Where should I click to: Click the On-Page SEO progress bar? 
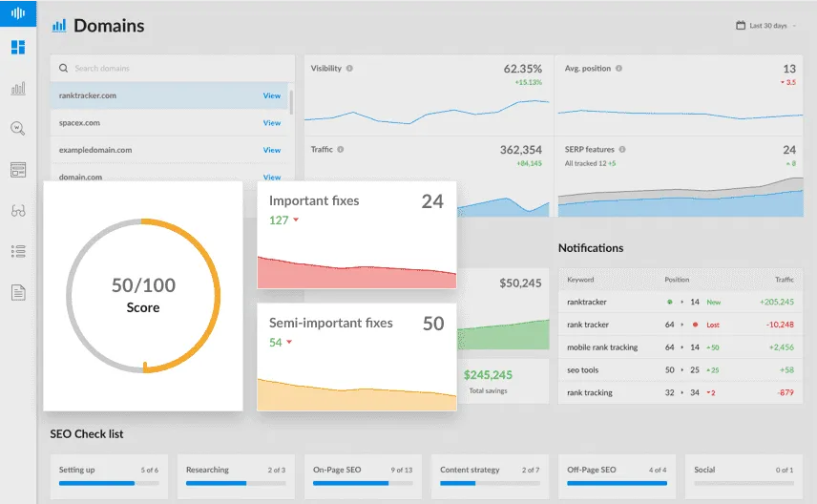(x=363, y=483)
